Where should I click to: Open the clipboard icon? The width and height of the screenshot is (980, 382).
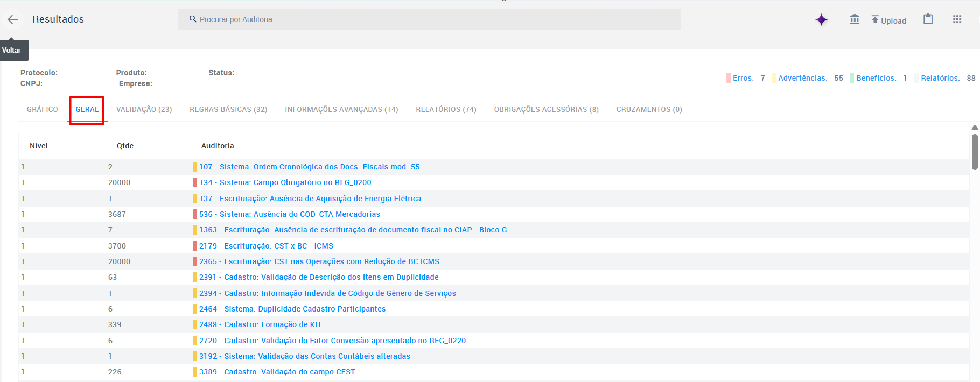pyautogui.click(x=928, y=19)
